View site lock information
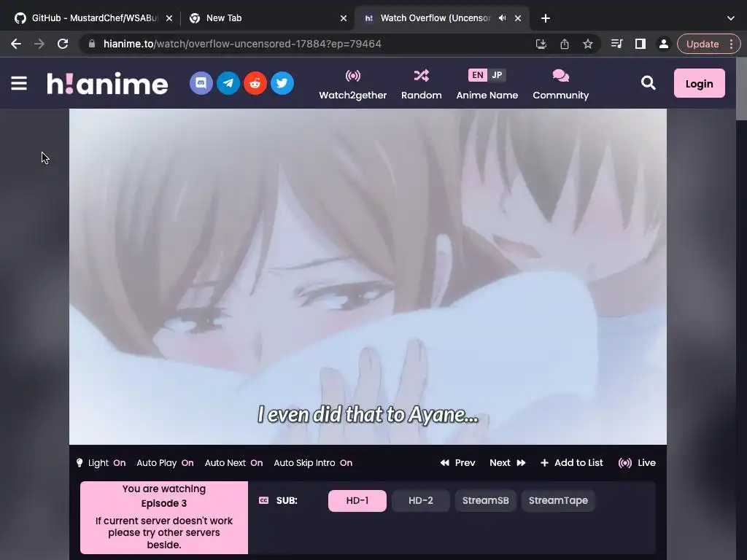This screenshot has height=560, width=747. tap(92, 44)
